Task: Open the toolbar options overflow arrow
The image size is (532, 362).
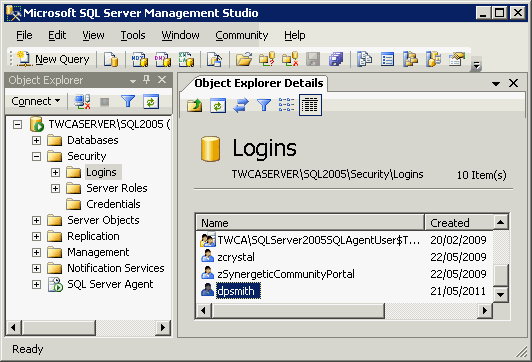Action: 476,64
